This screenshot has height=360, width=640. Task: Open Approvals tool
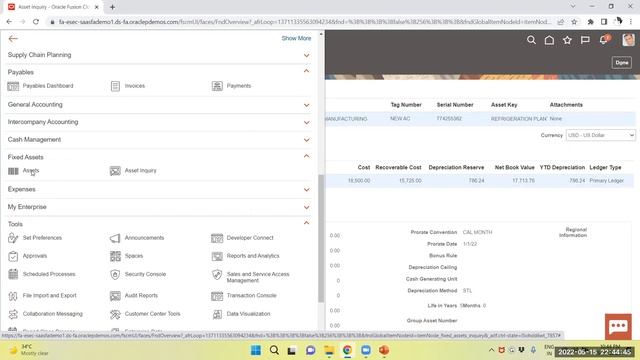point(35,256)
